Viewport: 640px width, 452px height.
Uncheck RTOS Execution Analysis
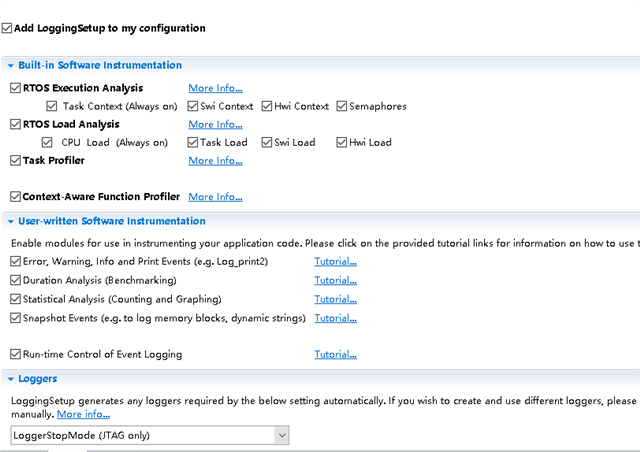coord(15,88)
